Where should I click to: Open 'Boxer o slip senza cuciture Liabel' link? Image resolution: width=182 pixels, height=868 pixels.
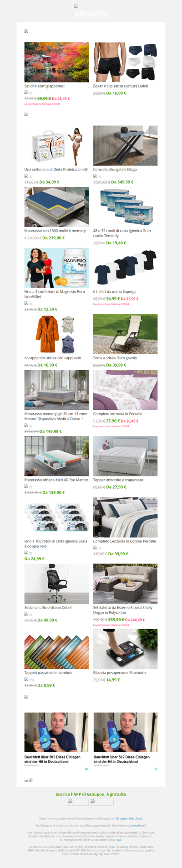click(121, 86)
